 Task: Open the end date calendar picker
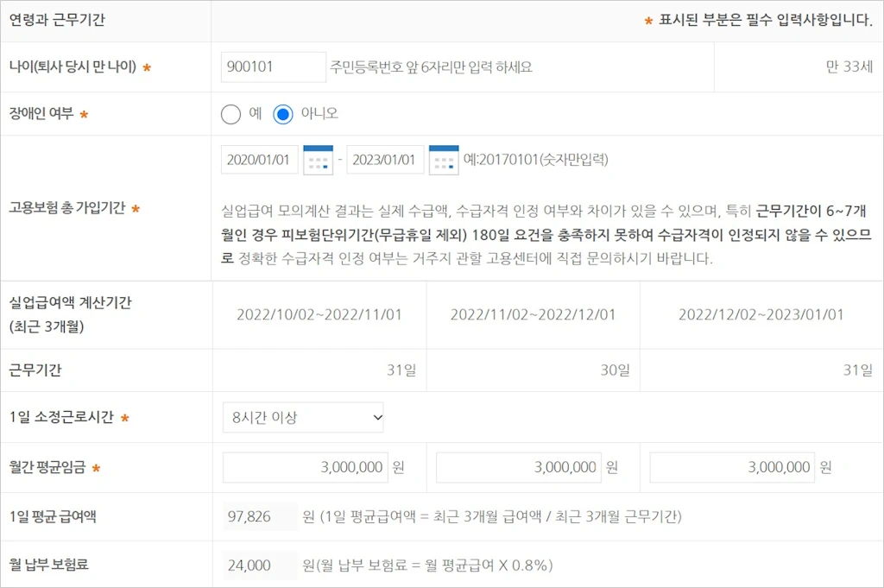tap(444, 160)
